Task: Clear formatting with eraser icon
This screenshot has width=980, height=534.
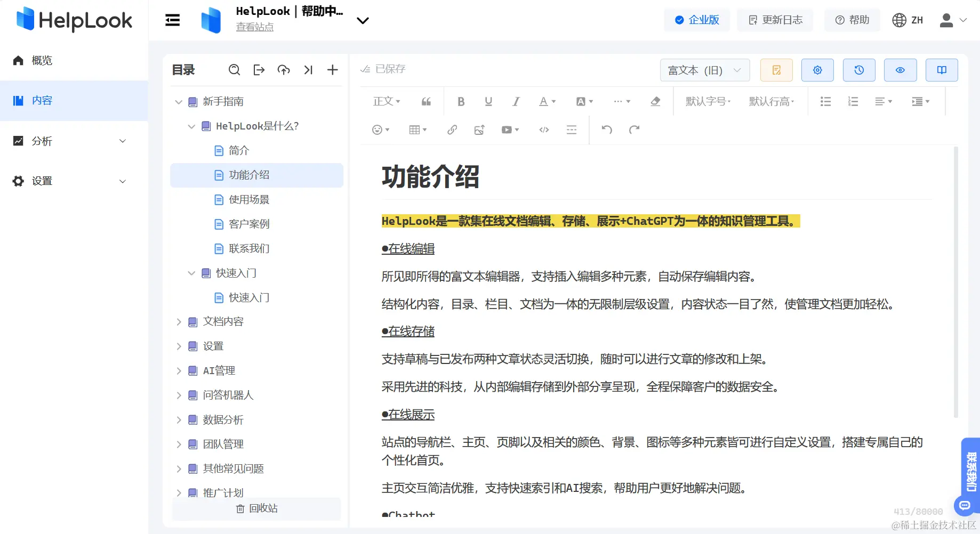Action: (655, 101)
